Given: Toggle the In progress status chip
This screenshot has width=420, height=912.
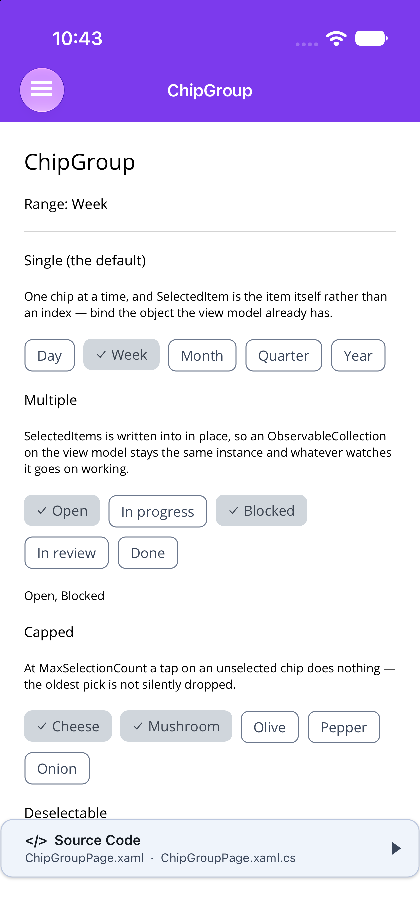Looking at the screenshot, I should (x=158, y=511).
